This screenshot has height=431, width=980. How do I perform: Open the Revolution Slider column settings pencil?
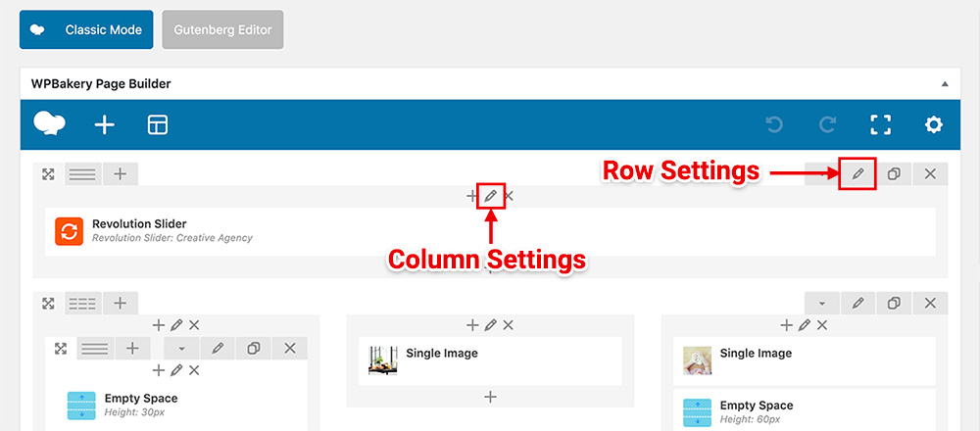[491, 196]
